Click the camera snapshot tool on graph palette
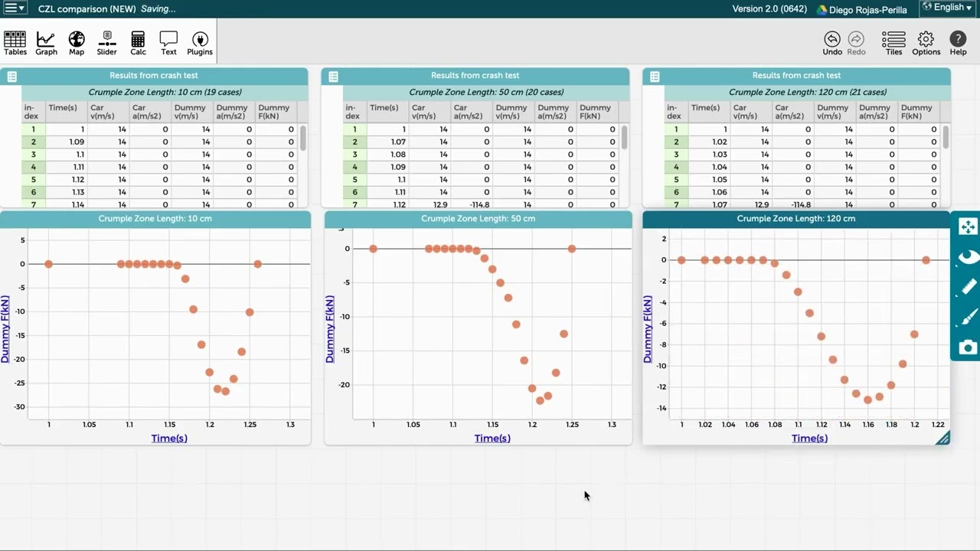The height and width of the screenshot is (551, 980). pyautogui.click(x=968, y=347)
